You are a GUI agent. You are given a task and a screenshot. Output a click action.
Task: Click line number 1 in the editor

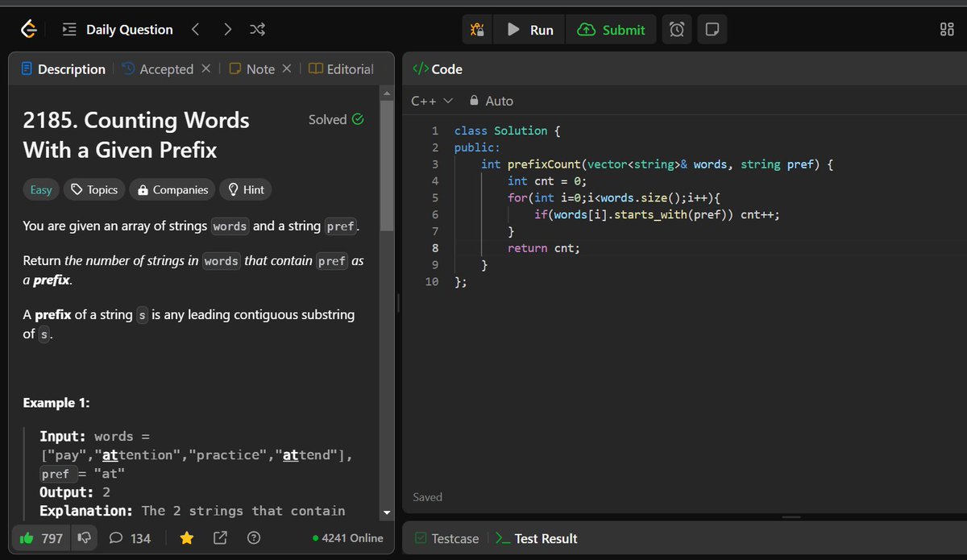click(434, 131)
